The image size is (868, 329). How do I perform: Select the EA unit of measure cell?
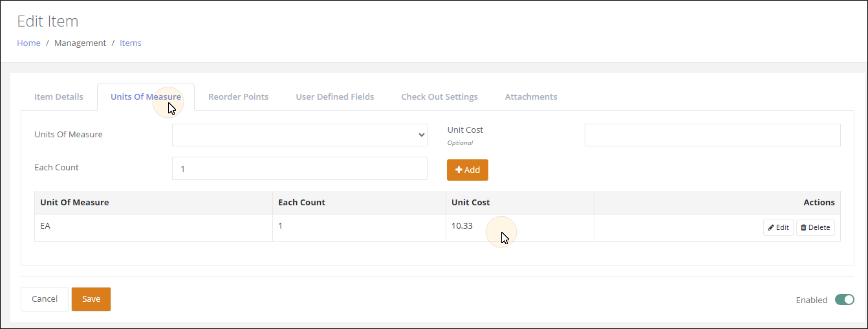[154, 227]
